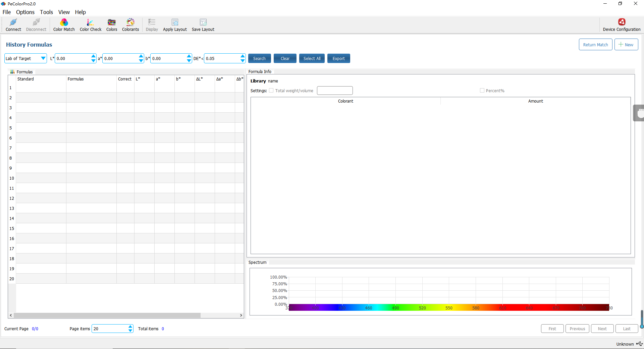Click the spectrum color gradient bar
This screenshot has height=349, width=644.
pos(449,307)
